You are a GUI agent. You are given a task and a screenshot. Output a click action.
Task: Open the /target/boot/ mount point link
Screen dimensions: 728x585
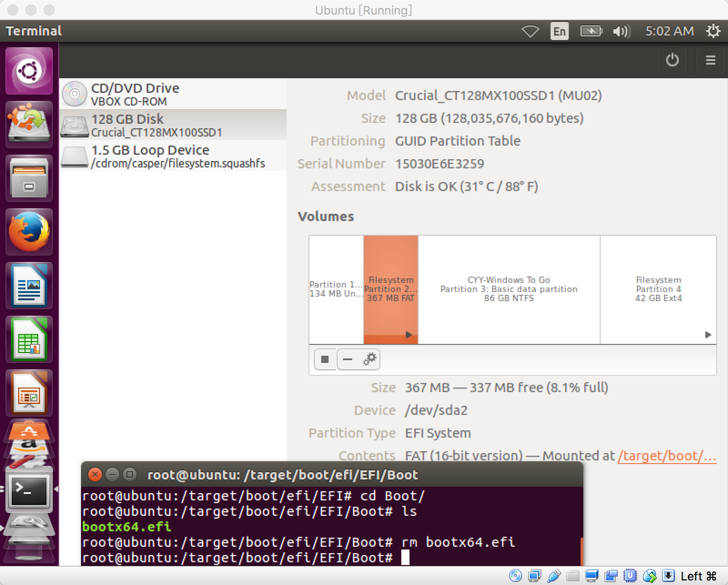667,456
